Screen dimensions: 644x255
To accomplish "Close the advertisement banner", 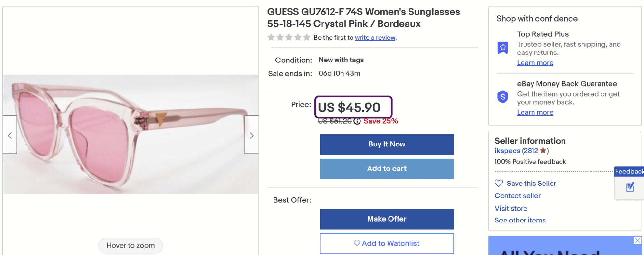I will point(638,241).
